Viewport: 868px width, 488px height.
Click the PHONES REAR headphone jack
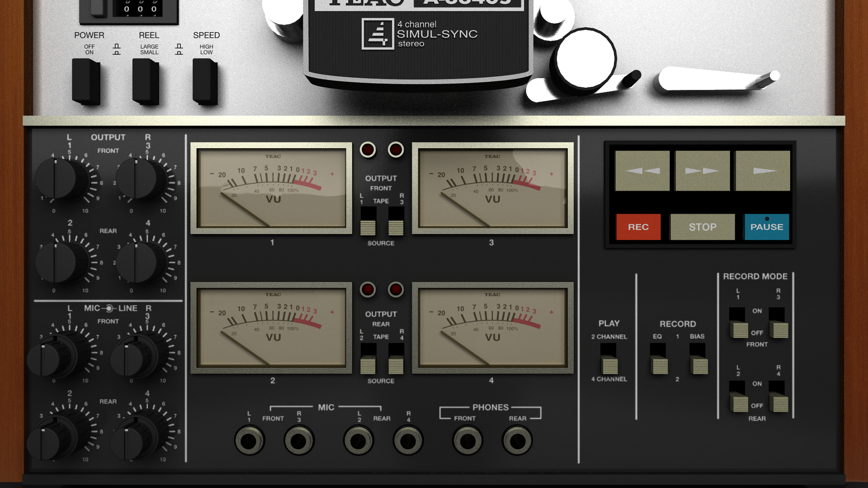[517, 441]
